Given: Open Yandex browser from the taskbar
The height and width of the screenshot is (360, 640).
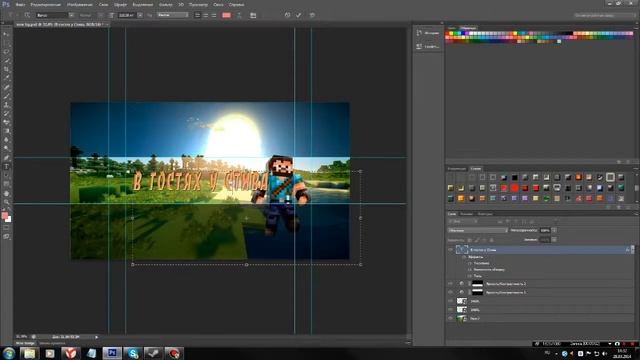Looking at the screenshot, I should coord(71,353).
